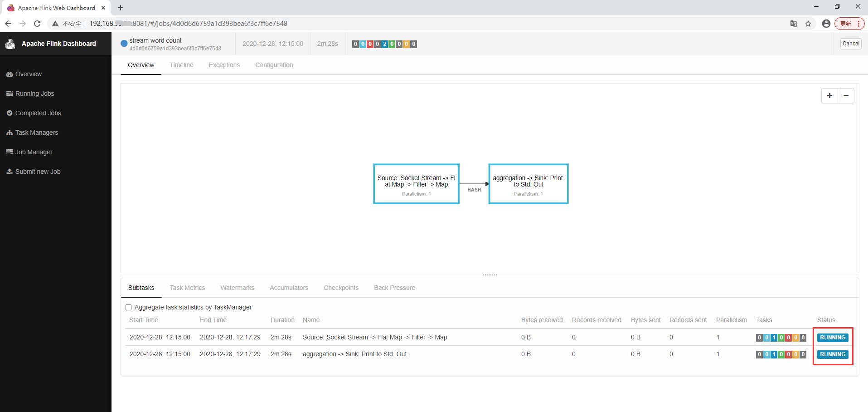Open Task Managers page

tap(37, 132)
